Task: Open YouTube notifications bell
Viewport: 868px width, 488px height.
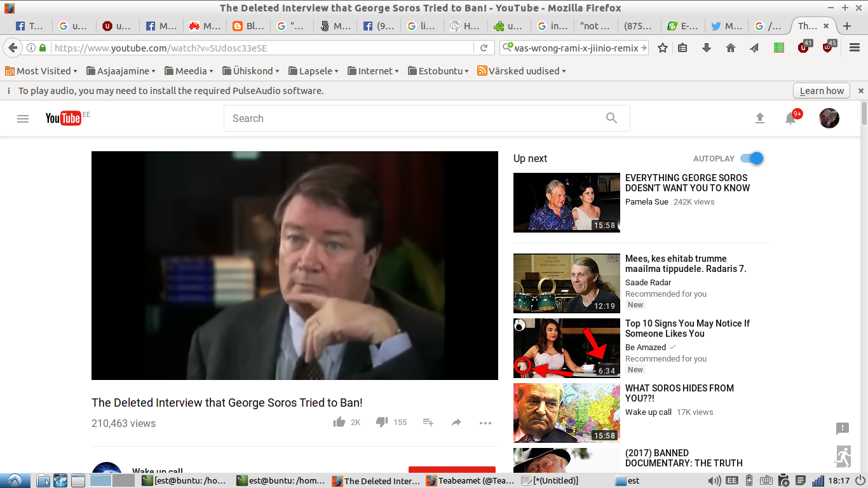Action: [791, 118]
